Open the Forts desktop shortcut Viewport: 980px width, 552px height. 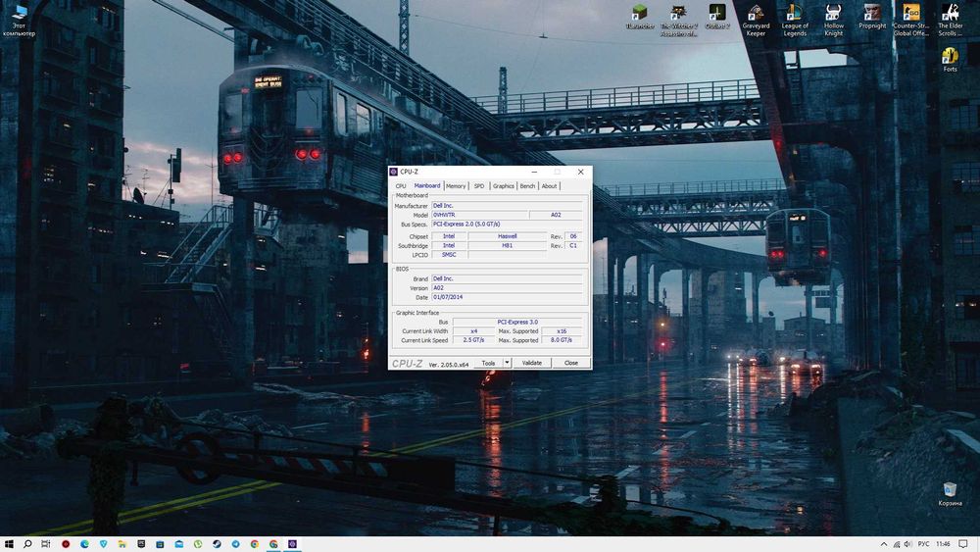tap(950, 60)
